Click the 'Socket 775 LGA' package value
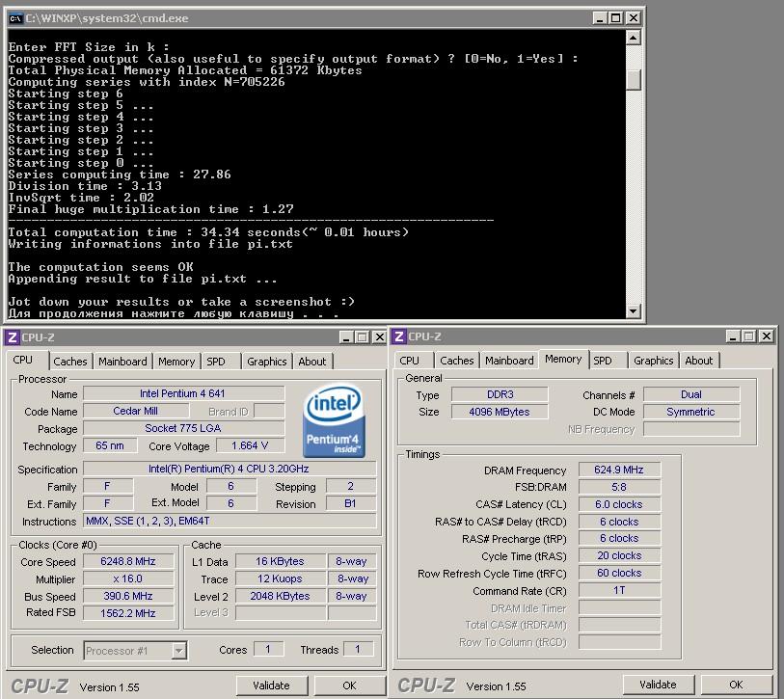Viewport: 784px width, 699px height. tap(183, 428)
